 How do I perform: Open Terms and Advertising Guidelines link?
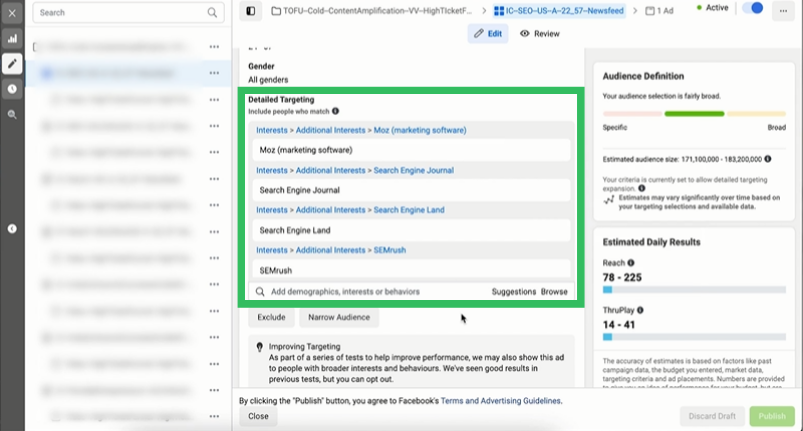pyautogui.click(x=500, y=401)
